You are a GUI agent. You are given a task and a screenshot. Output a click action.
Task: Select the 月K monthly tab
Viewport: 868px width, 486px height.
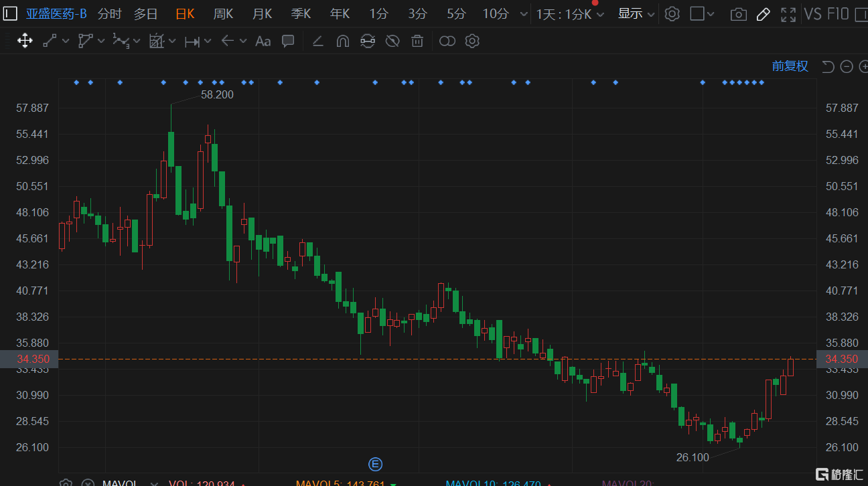tap(262, 13)
